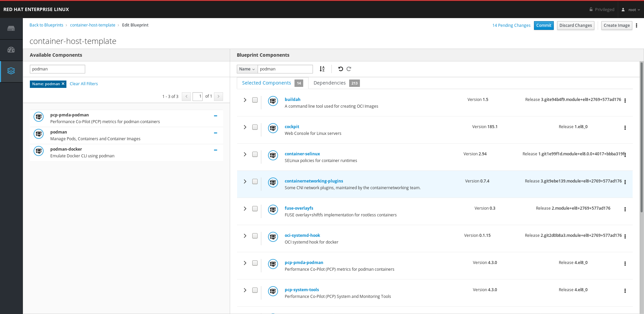The height and width of the screenshot is (314, 644).
Task: Expand the pcp-system-tools component row
Action: pos(245,290)
